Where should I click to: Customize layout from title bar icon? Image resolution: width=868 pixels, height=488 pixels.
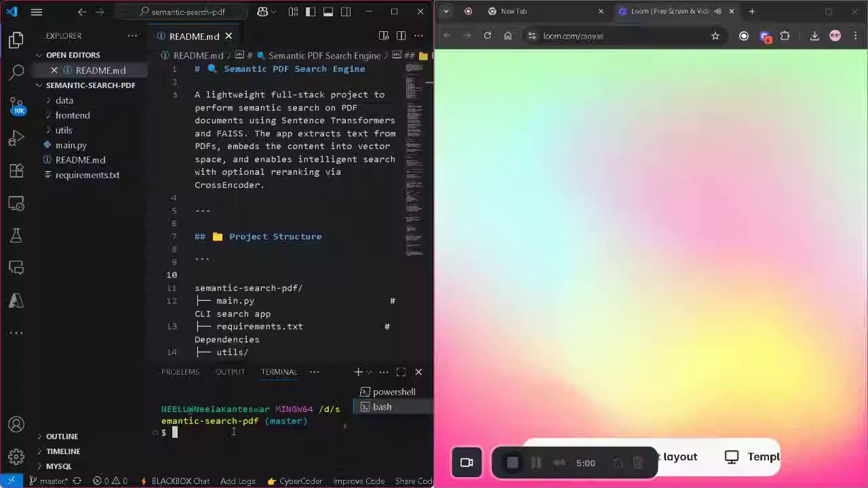pos(293,12)
